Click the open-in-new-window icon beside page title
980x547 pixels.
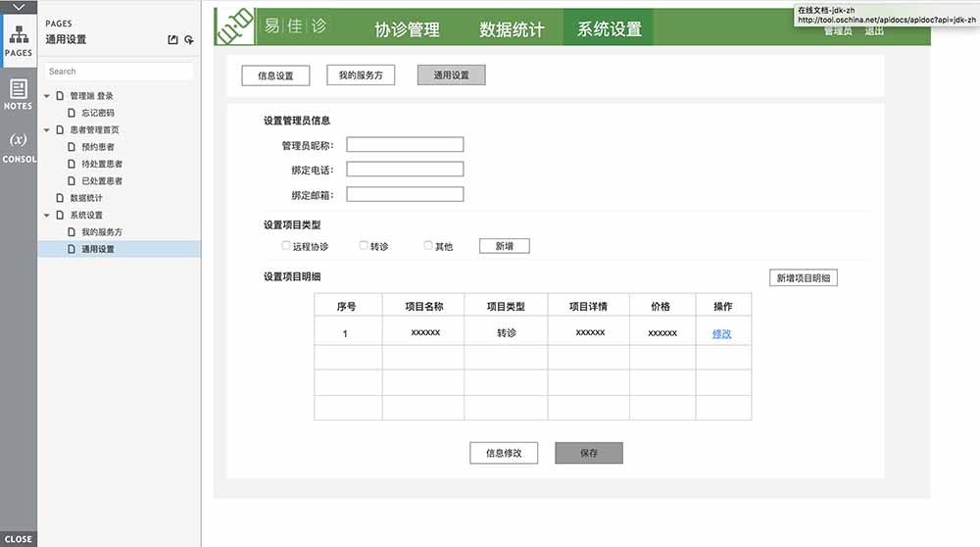pyautogui.click(x=173, y=40)
